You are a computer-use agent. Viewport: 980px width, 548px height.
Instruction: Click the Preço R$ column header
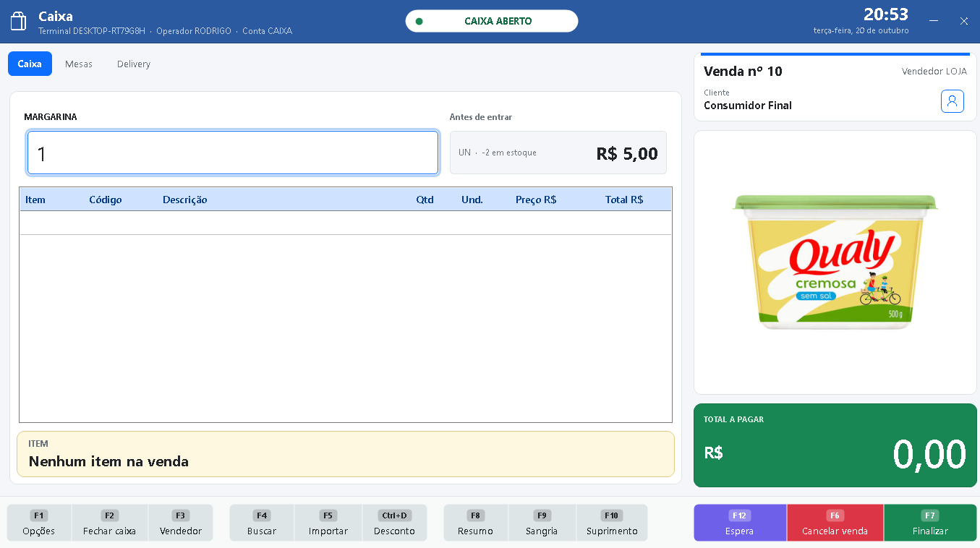tap(536, 200)
